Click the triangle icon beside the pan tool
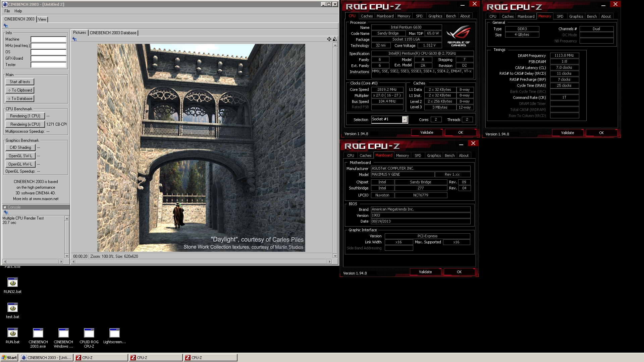644x362 pixels. coord(334,39)
